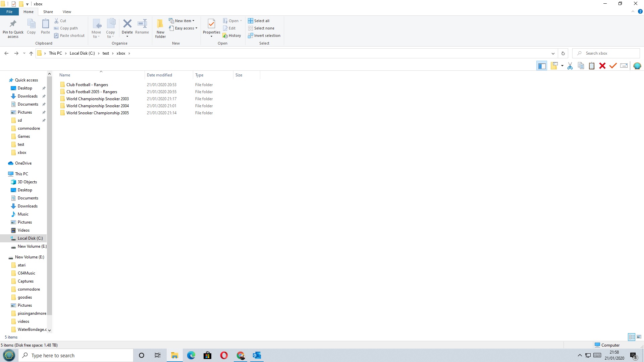Open folder options dropdown arrow in toolbar

562,66
